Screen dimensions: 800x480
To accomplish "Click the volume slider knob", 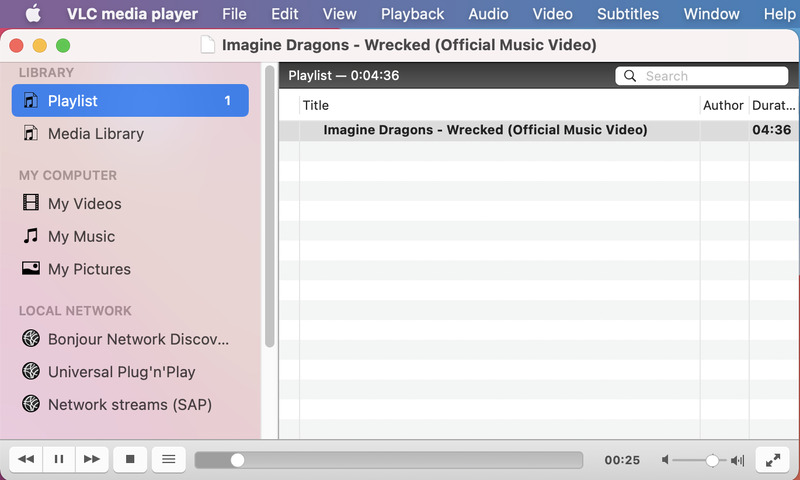I will coord(712,461).
